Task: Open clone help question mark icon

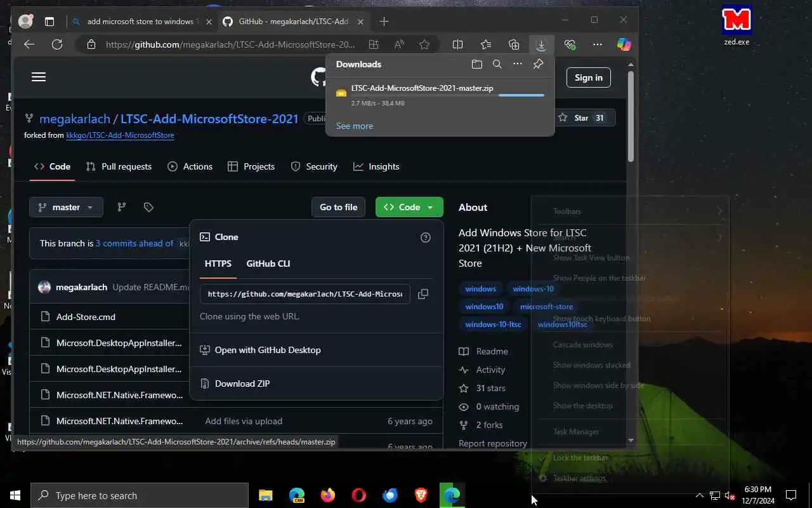Action: click(x=426, y=237)
